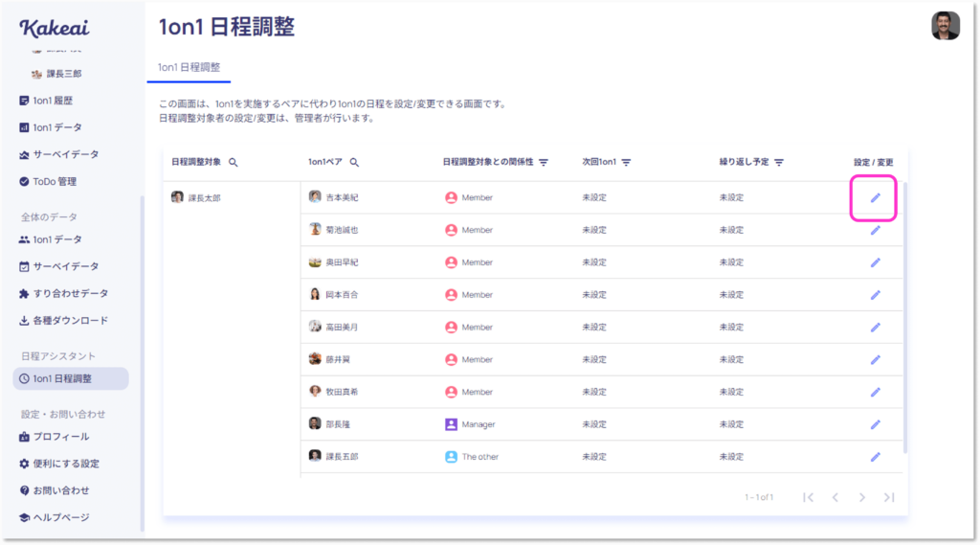Click the table's vertical scrollbar
Viewport: 980px width, 545px height.
coord(903,316)
